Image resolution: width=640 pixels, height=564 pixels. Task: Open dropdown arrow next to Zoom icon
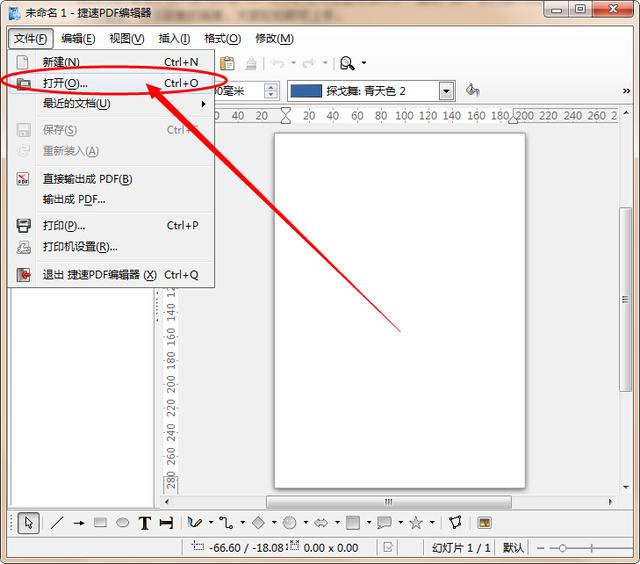click(x=364, y=63)
